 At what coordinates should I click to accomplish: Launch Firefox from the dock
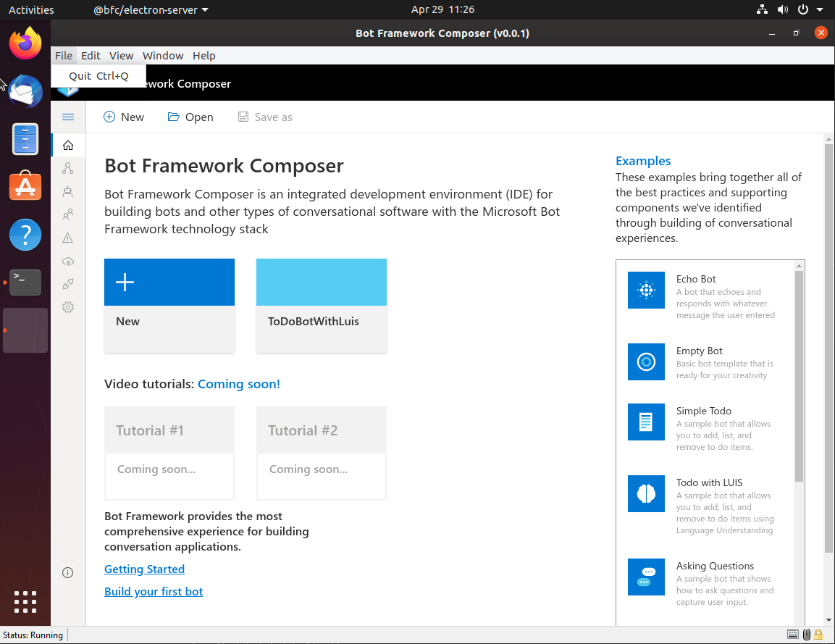click(x=25, y=43)
